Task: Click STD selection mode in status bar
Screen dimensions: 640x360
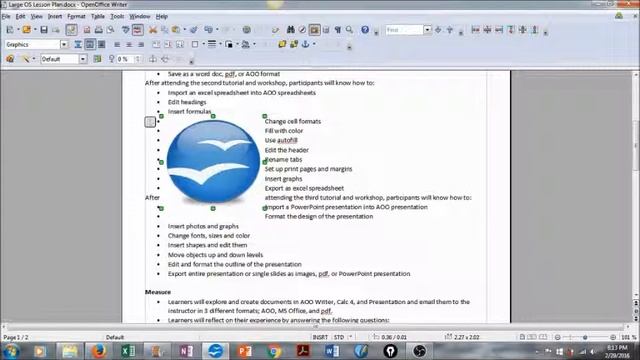Action: tap(339, 337)
